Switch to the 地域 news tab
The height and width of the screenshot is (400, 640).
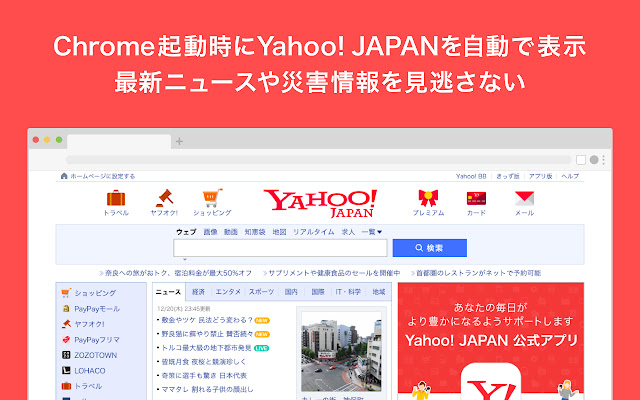point(379,292)
